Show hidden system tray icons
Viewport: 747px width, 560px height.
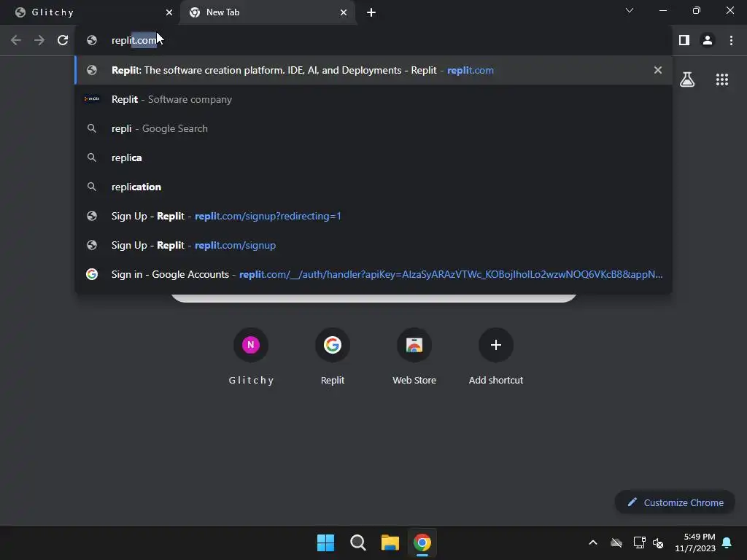click(593, 542)
